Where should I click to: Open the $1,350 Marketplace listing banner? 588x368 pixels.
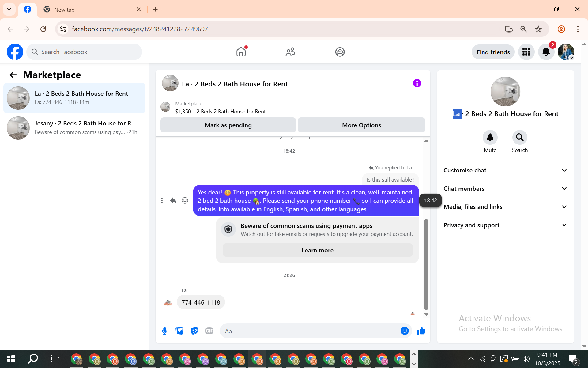293,108
